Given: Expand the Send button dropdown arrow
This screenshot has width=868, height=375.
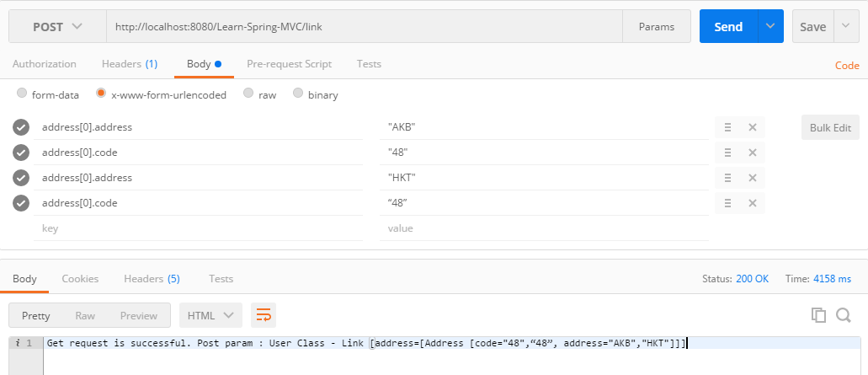Looking at the screenshot, I should 770,26.
